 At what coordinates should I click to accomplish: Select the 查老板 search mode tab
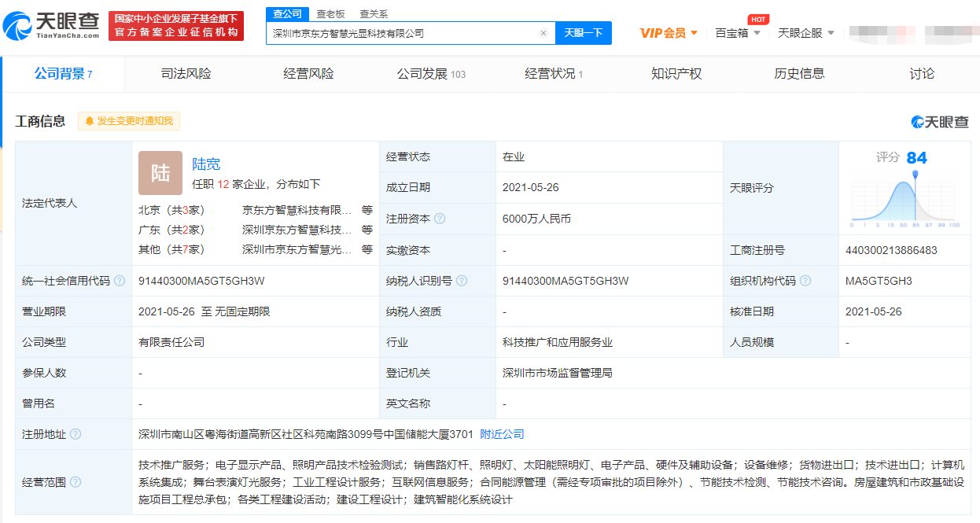coord(330,14)
